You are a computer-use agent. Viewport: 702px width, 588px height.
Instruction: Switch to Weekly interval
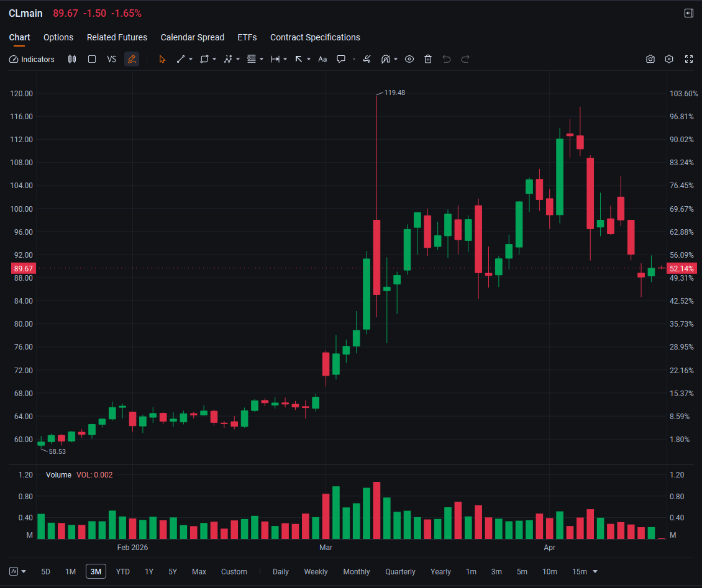coord(316,571)
